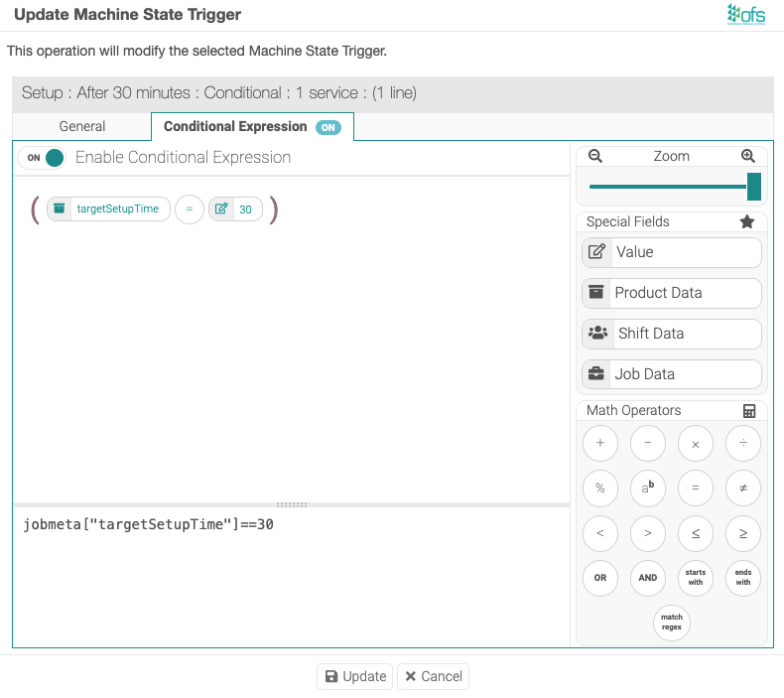Insert the exponent power operator
The height and width of the screenshot is (698, 784).
pyautogui.click(x=648, y=489)
